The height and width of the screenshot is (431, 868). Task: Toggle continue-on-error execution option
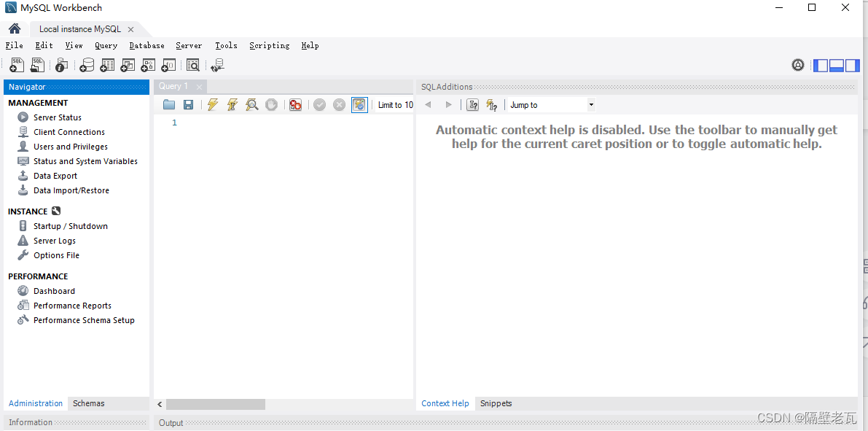(296, 105)
